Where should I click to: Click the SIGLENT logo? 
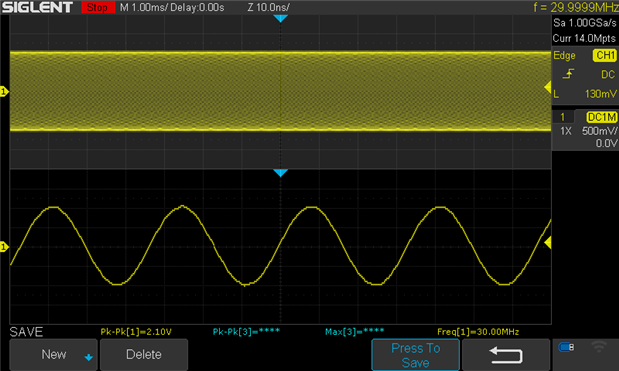[x=38, y=7]
